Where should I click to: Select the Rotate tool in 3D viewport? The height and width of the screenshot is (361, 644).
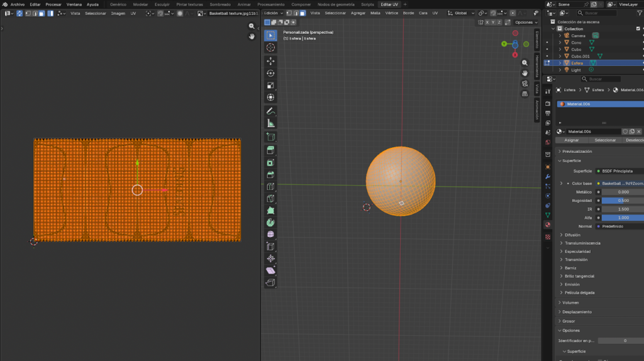pos(270,73)
